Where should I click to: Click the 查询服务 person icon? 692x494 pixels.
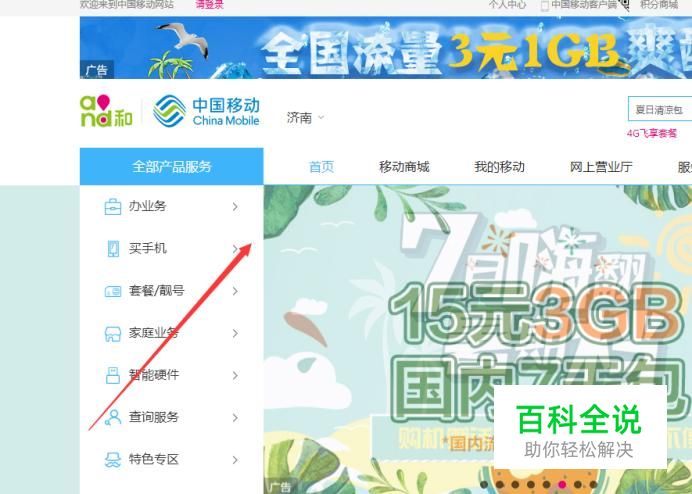click(113, 417)
